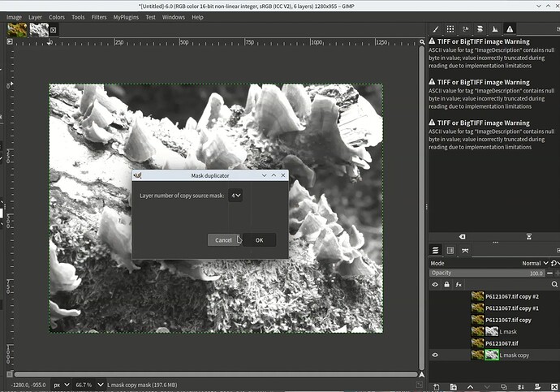Screen dimensions: 560x392
Task: Open the layer number dropdown showing 4
Action: coord(235,196)
